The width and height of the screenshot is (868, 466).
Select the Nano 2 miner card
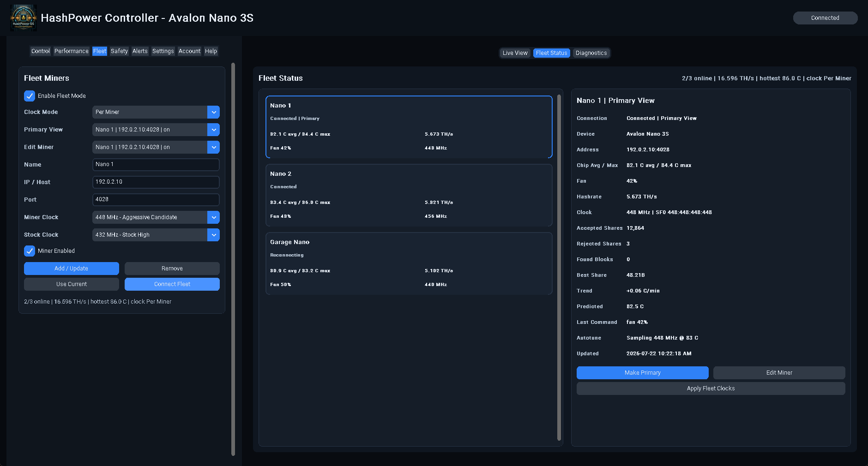pyautogui.click(x=409, y=195)
